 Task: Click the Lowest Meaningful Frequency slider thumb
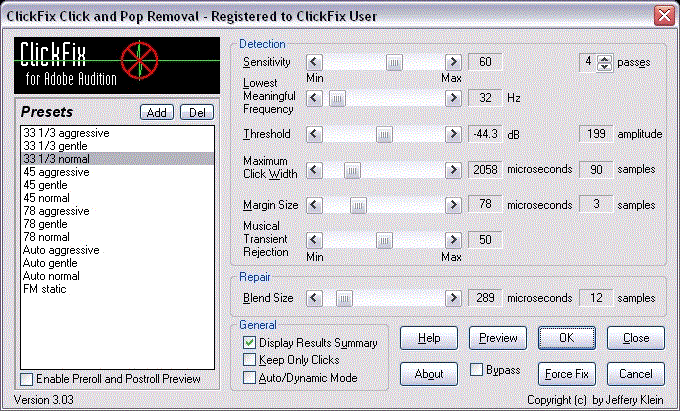[x=337, y=99]
